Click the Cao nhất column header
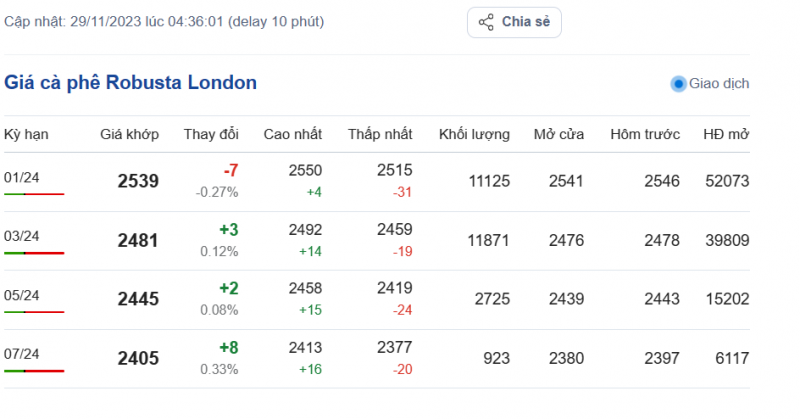Viewport: 800px width, 419px height. tap(292, 134)
